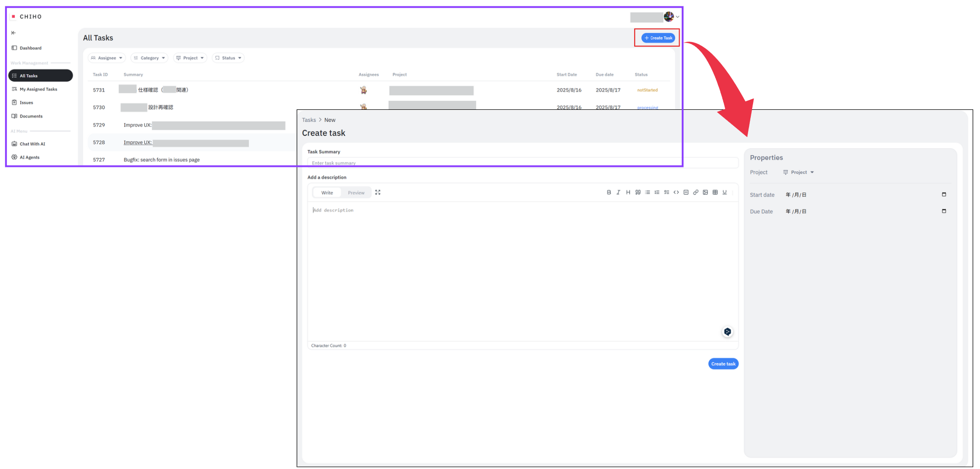Open the Assignee filter dropdown

(x=107, y=58)
